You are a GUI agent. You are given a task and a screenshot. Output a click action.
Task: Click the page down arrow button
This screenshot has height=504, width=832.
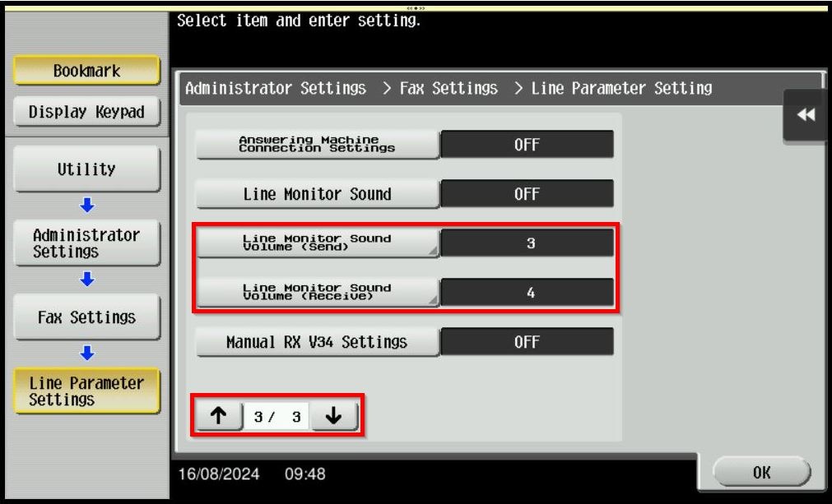point(334,415)
